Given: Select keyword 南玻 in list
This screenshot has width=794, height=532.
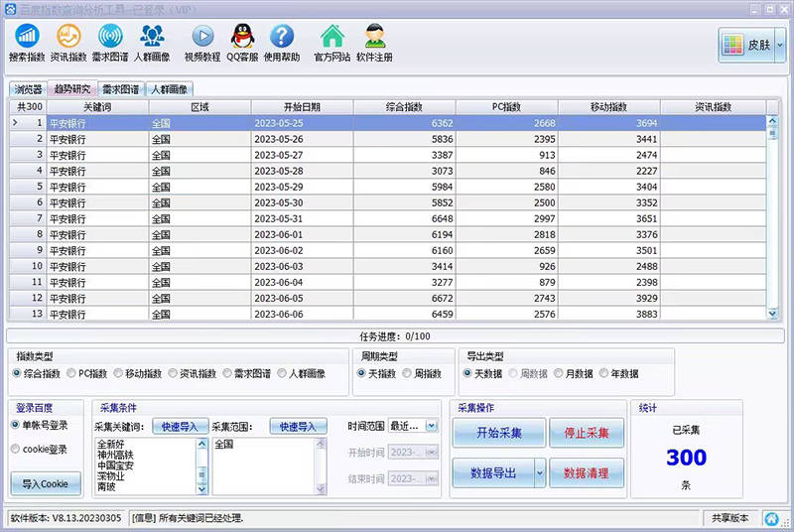Looking at the screenshot, I should click(x=107, y=487).
